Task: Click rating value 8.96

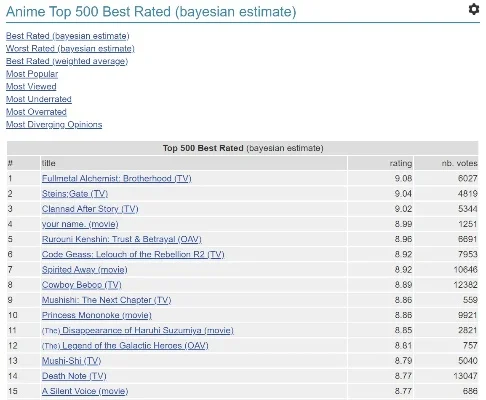Action: 403,239
